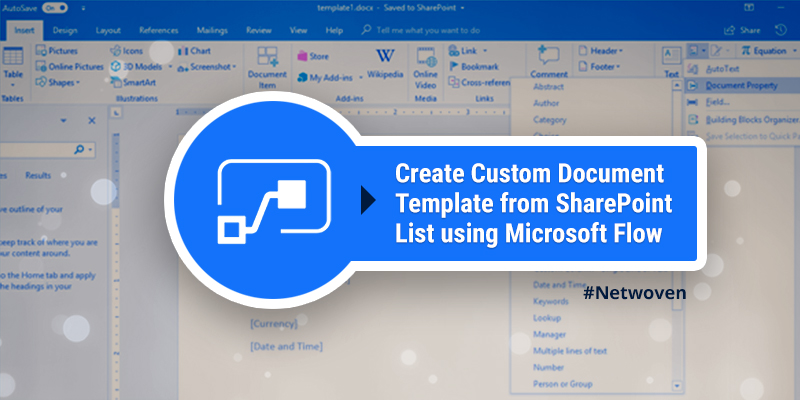Screen dimensions: 800x400
Task: Click the Bookmark button
Action: [474, 67]
